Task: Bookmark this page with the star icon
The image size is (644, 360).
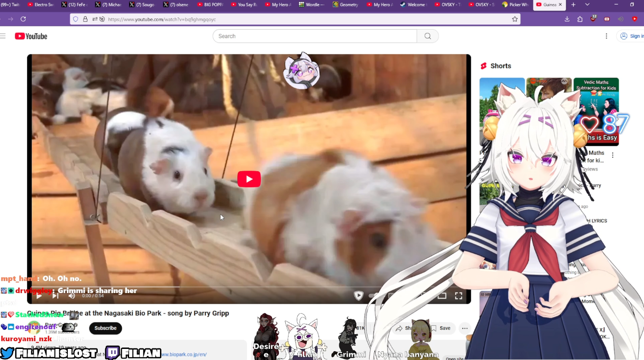Action: click(x=514, y=19)
